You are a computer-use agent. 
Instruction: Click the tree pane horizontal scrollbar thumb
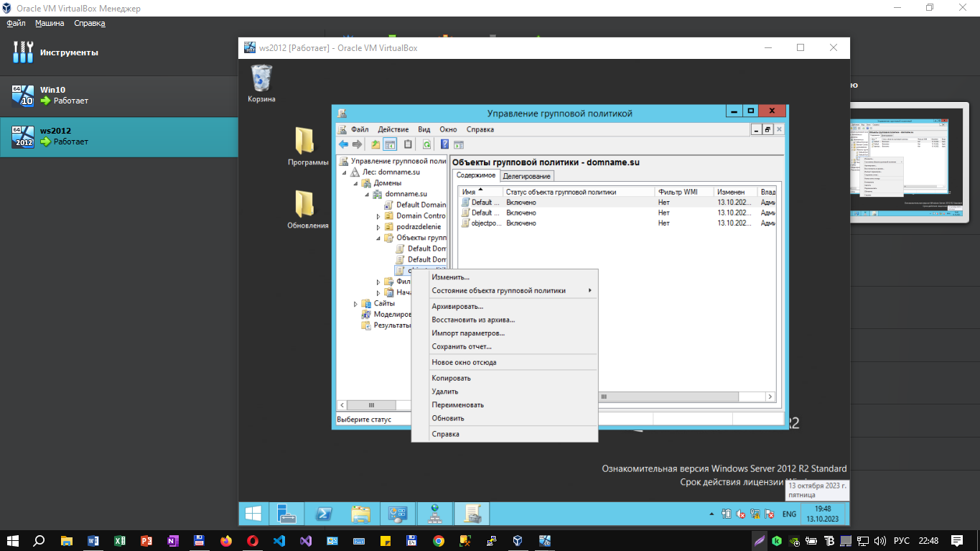point(372,405)
